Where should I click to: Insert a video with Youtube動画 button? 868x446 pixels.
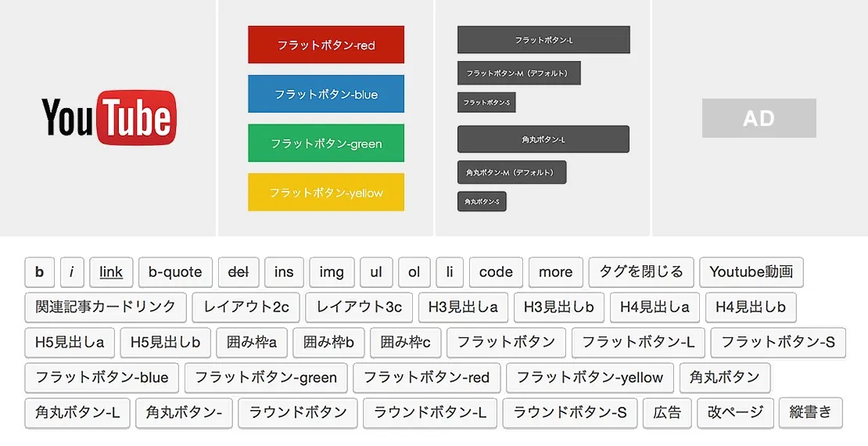[x=751, y=272]
